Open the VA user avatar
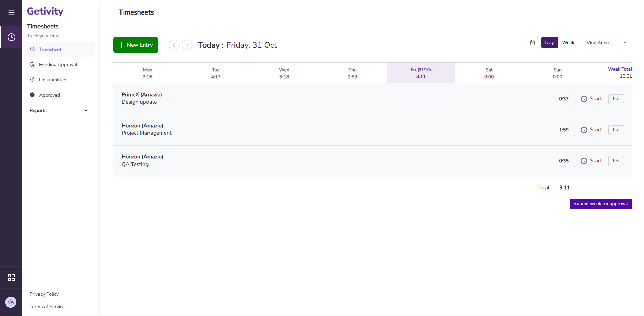The width and height of the screenshot is (644, 316). [x=11, y=302]
